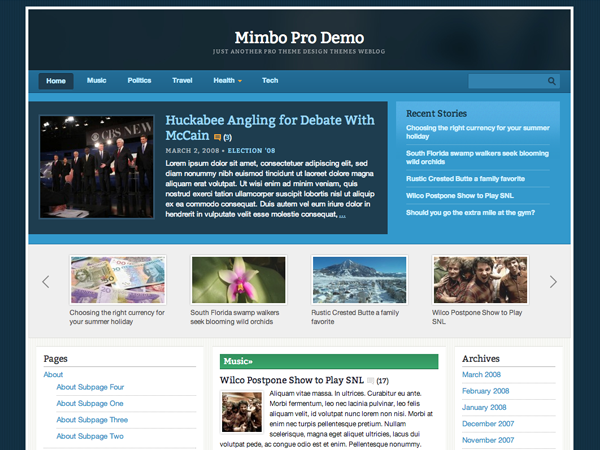This screenshot has height=450, width=600.
Task: Open recent story about summer holiday currency
Action: tap(478, 132)
